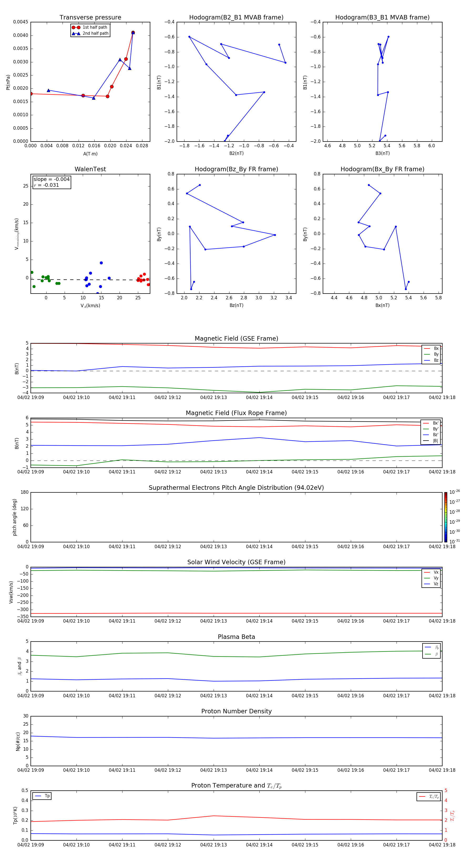
Task: Click the peak data point near 0.0040 in Transverse pressure
Action: tap(133, 33)
